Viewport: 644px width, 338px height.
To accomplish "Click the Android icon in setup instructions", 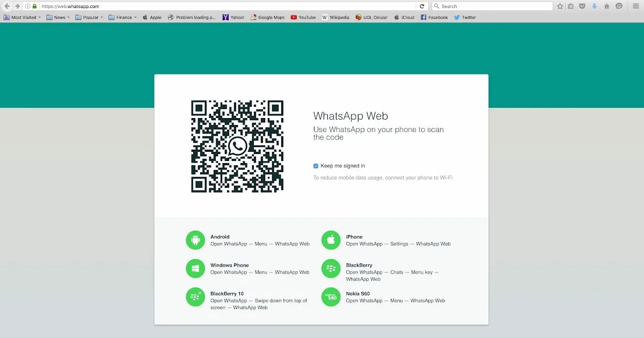I will pyautogui.click(x=195, y=240).
